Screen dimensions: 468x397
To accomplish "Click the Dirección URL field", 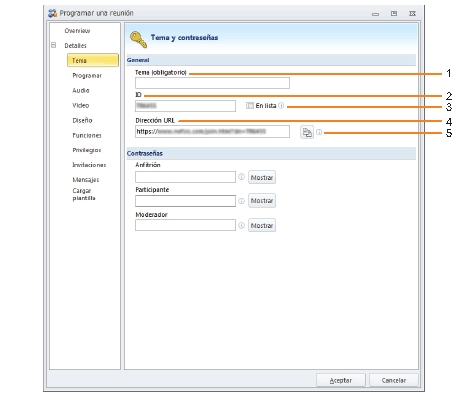I will [x=212, y=131].
